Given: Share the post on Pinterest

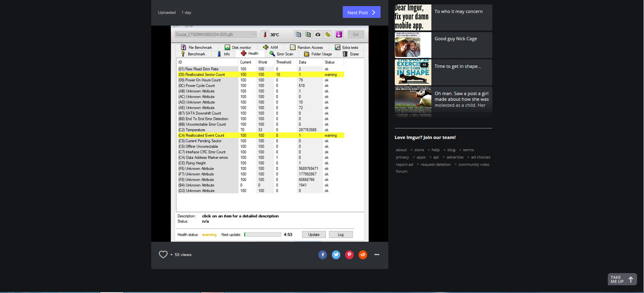Looking at the screenshot, I should [x=349, y=254].
